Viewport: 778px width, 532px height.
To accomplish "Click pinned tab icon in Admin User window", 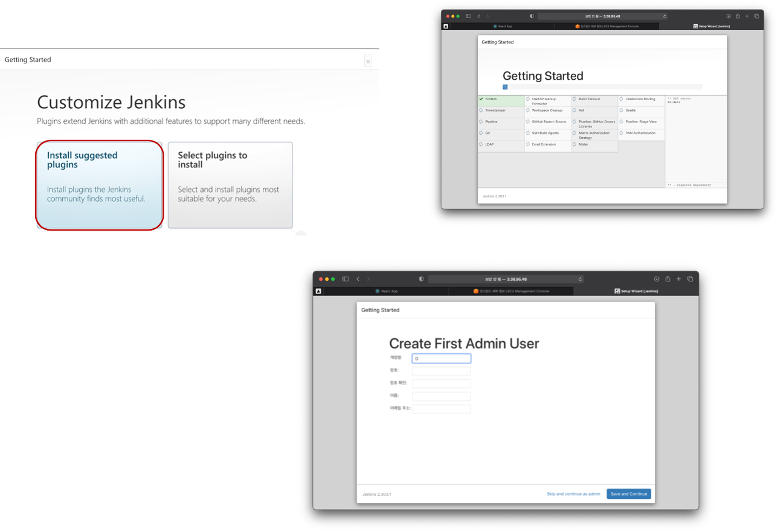I will click(x=318, y=291).
